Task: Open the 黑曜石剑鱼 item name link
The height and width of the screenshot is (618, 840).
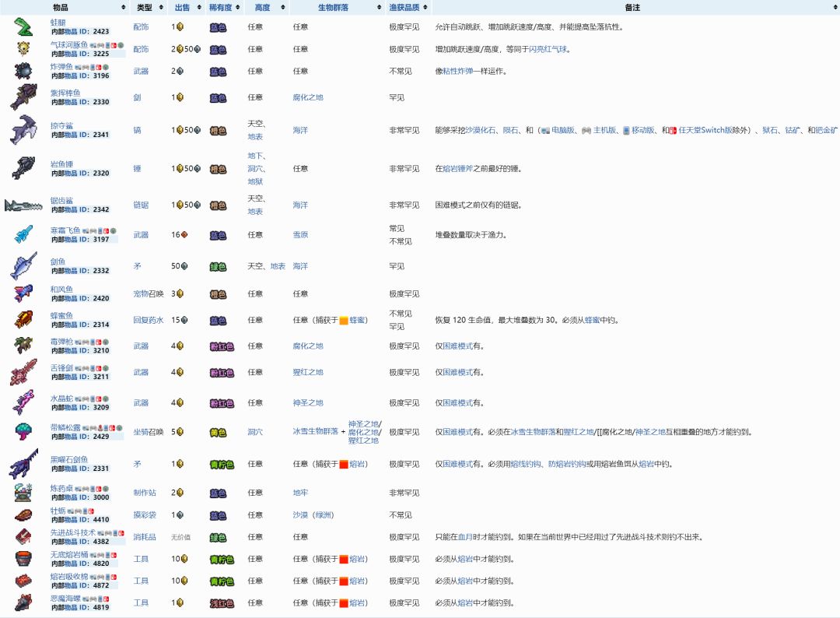Action: (x=69, y=459)
